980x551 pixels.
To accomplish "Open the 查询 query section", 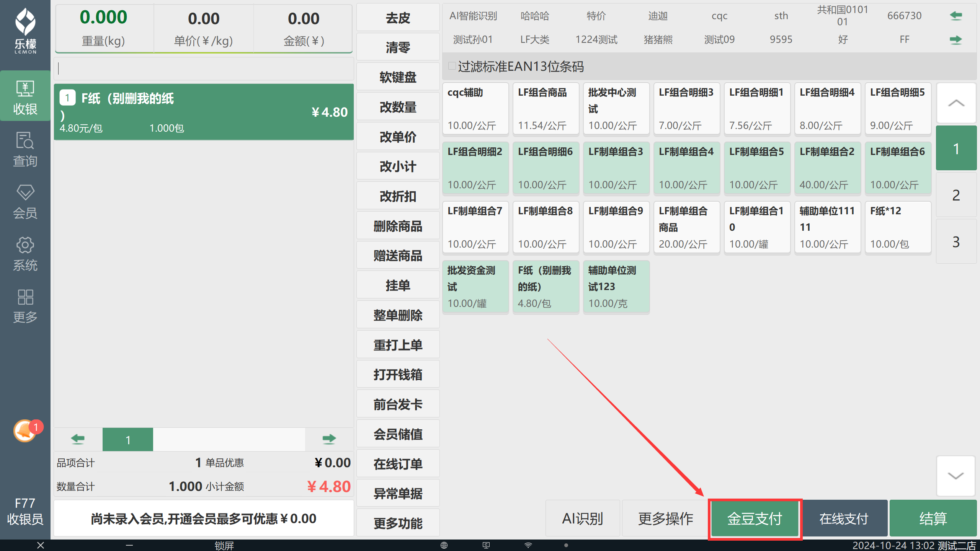I will coord(25,149).
